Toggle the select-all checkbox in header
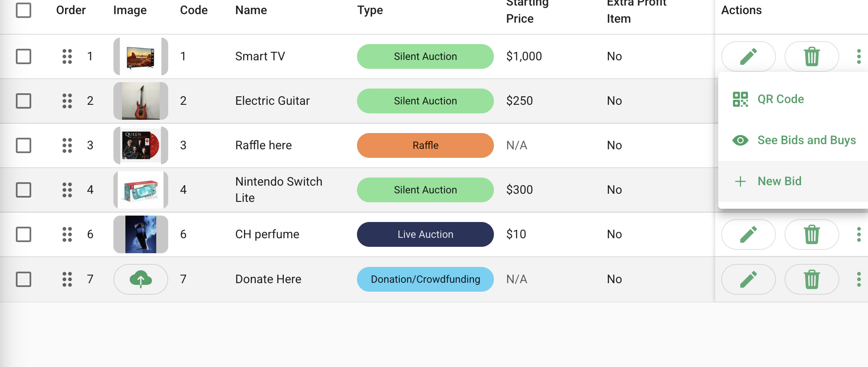 pyautogui.click(x=24, y=10)
